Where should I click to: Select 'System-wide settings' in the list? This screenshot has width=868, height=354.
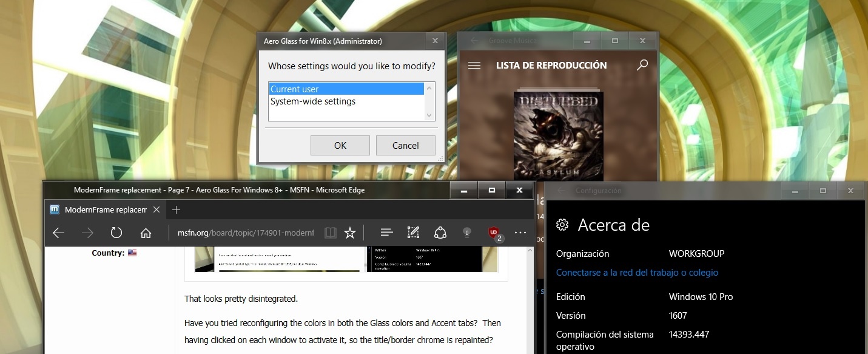click(x=313, y=101)
